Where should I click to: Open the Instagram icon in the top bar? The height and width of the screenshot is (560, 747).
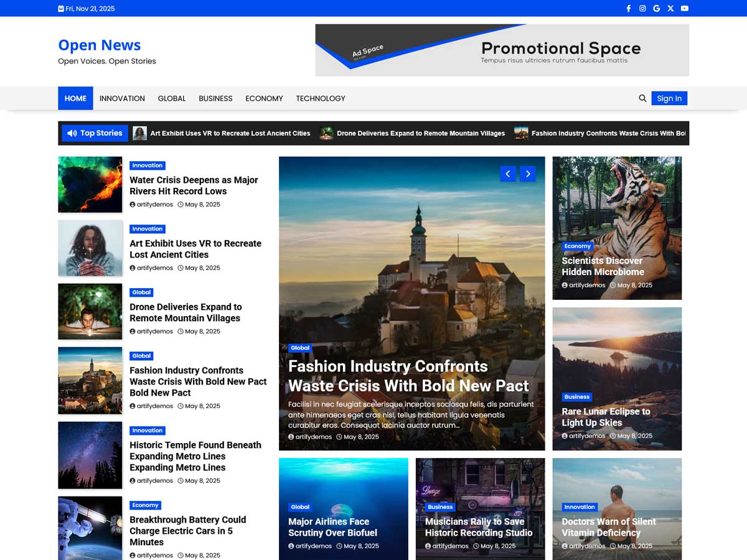pos(642,8)
